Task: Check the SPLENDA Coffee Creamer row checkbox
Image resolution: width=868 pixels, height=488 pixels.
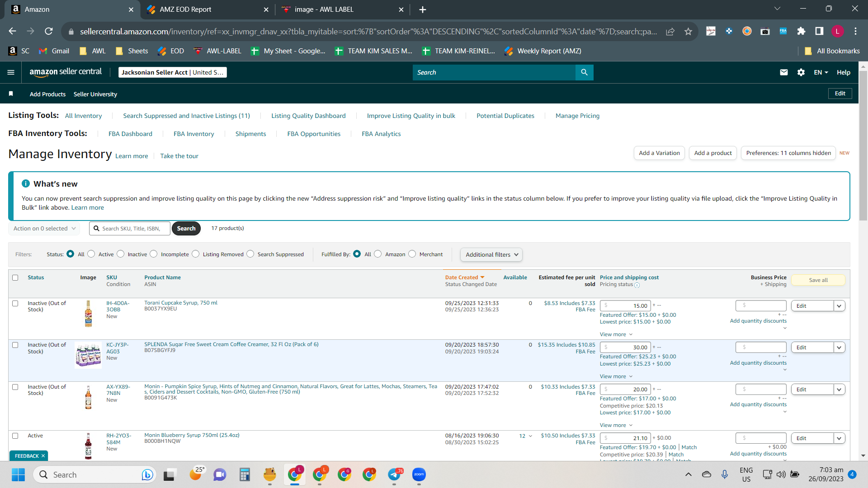Action: [x=15, y=345]
